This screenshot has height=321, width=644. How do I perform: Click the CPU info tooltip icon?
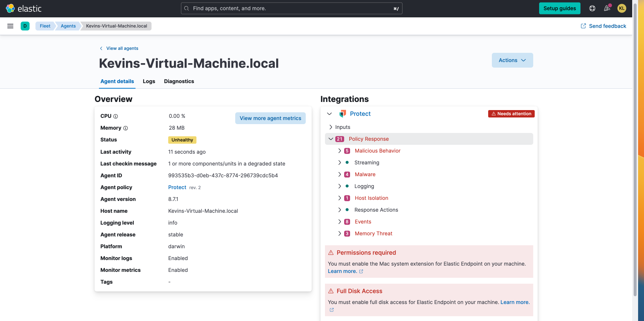[x=116, y=116]
